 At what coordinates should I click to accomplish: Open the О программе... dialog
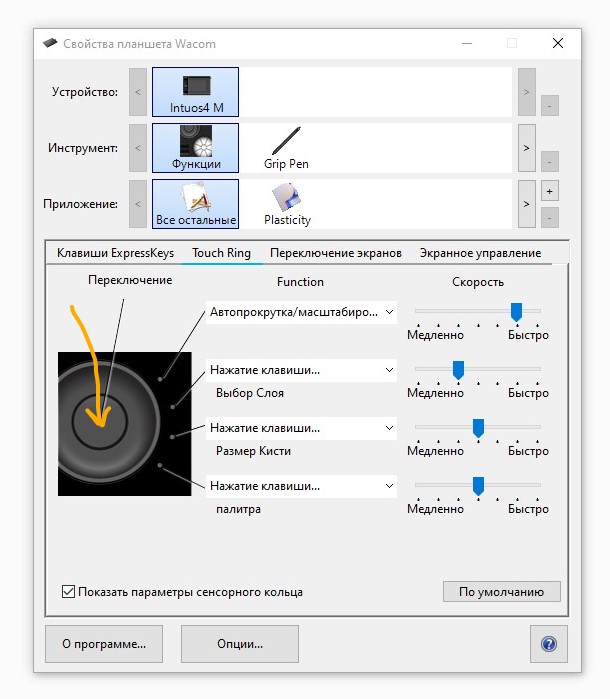coord(104,644)
